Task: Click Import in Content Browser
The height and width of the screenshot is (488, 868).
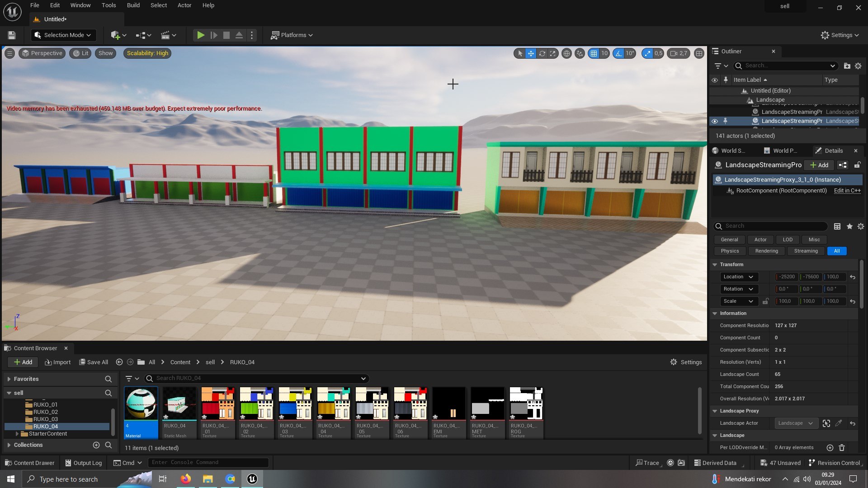Action: [57, 362]
